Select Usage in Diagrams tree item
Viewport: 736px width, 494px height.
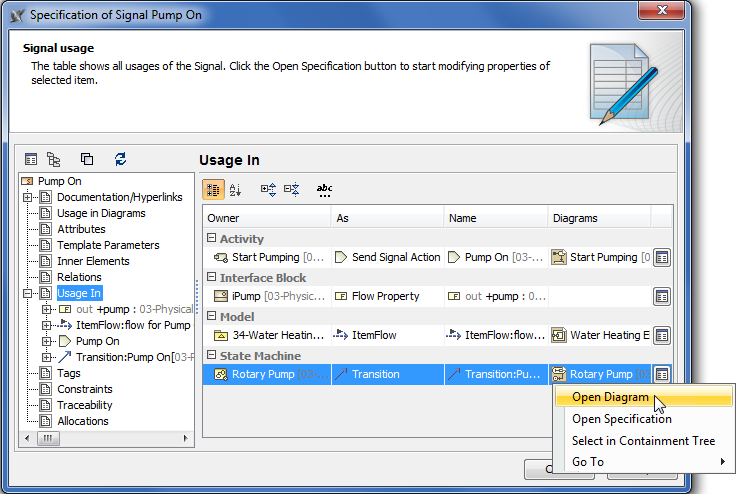(101, 213)
